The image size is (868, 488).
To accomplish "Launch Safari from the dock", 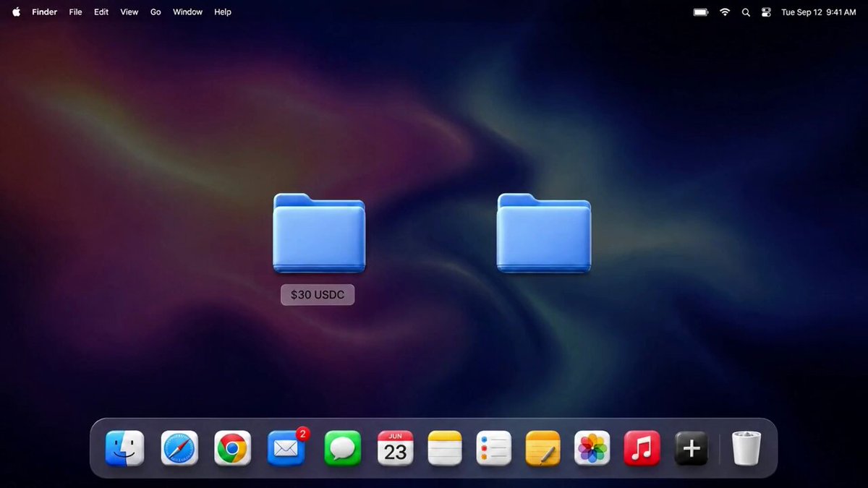I will point(179,448).
